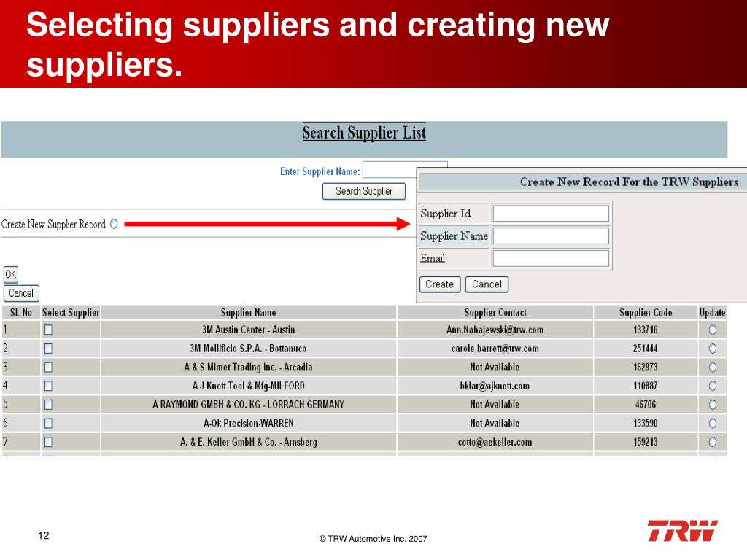Check the box for A J Knott Tool & Mfg-MILFORD
This screenshot has width=747, height=560.
click(48, 386)
